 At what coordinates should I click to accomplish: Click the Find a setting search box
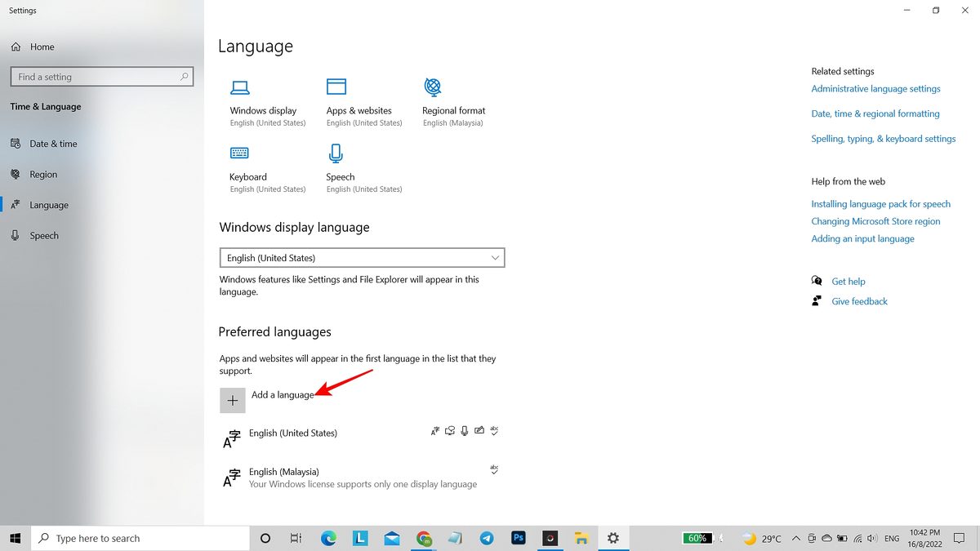[x=101, y=77]
